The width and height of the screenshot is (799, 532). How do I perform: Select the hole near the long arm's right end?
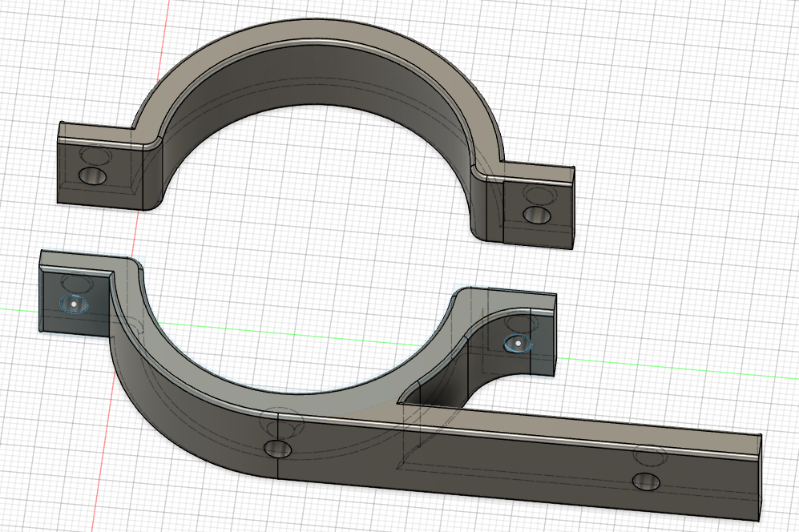[646, 481]
